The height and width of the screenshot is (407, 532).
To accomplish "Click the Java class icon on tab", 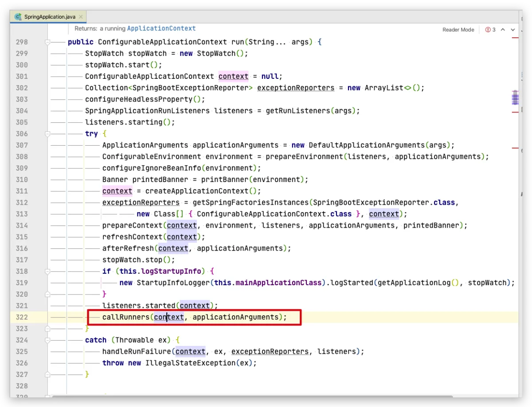I will (x=18, y=17).
